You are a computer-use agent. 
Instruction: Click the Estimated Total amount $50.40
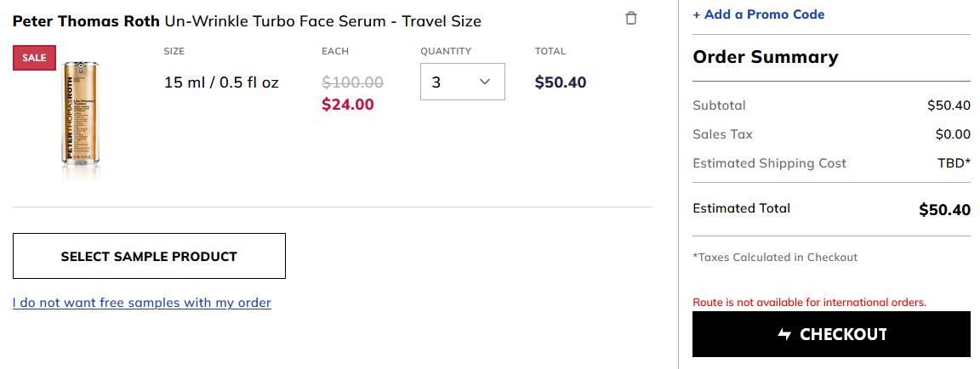(x=944, y=210)
